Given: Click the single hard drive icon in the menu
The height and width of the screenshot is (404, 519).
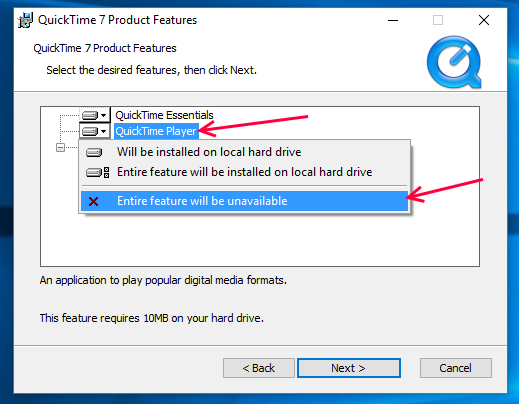Looking at the screenshot, I should (x=94, y=153).
